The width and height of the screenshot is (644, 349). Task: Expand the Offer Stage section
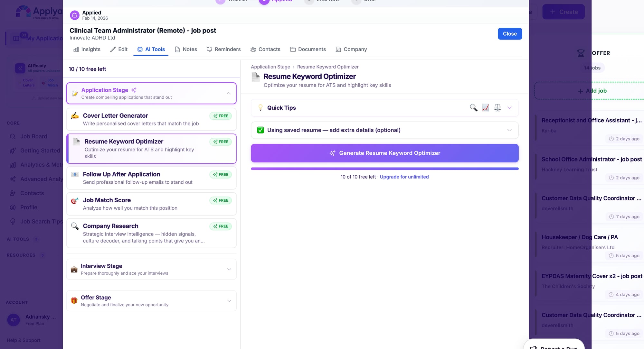click(229, 300)
